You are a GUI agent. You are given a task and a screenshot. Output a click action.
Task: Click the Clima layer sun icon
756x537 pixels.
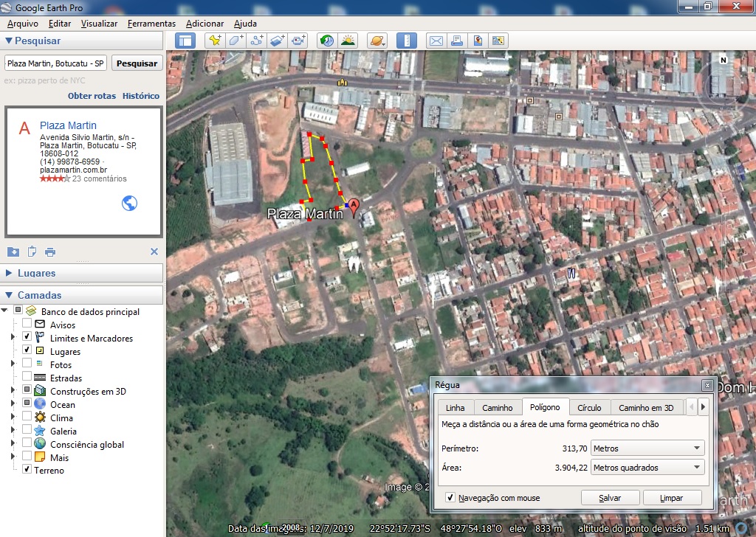tap(40, 418)
